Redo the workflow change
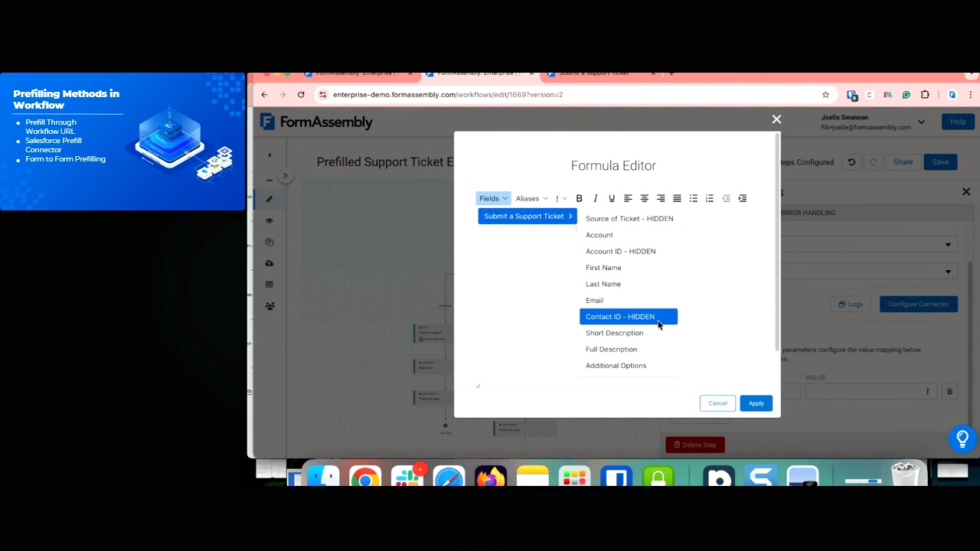The image size is (980, 551). [872, 162]
